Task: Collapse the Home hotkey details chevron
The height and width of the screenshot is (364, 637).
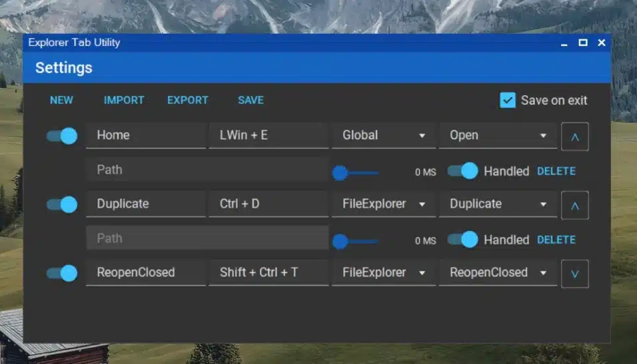Action: (575, 137)
